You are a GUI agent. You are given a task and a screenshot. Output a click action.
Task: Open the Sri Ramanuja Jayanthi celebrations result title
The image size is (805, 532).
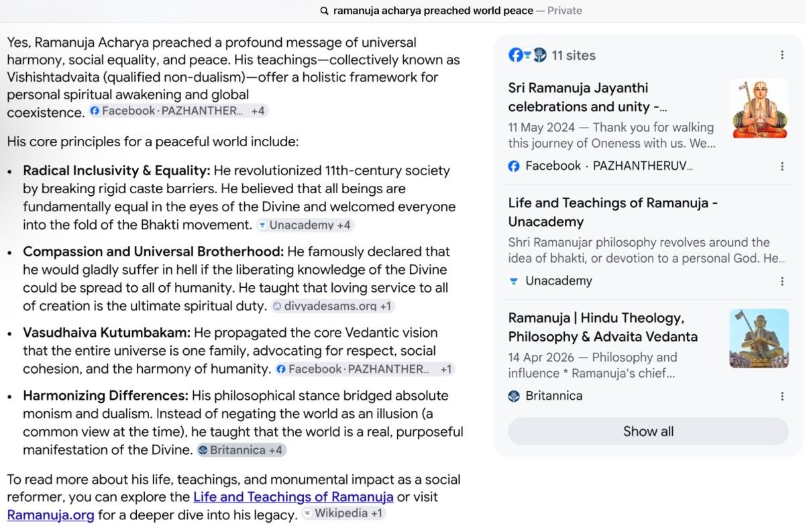point(588,97)
